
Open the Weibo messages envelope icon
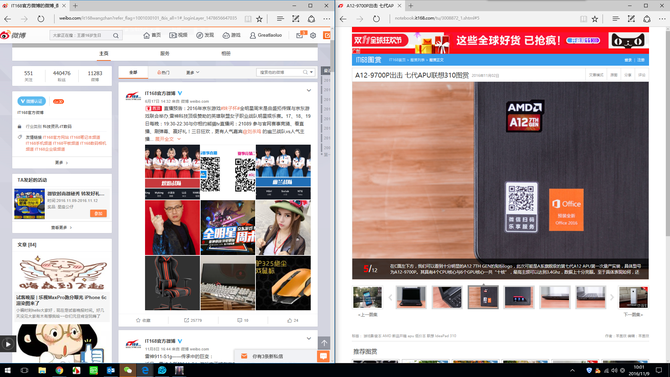click(x=300, y=35)
